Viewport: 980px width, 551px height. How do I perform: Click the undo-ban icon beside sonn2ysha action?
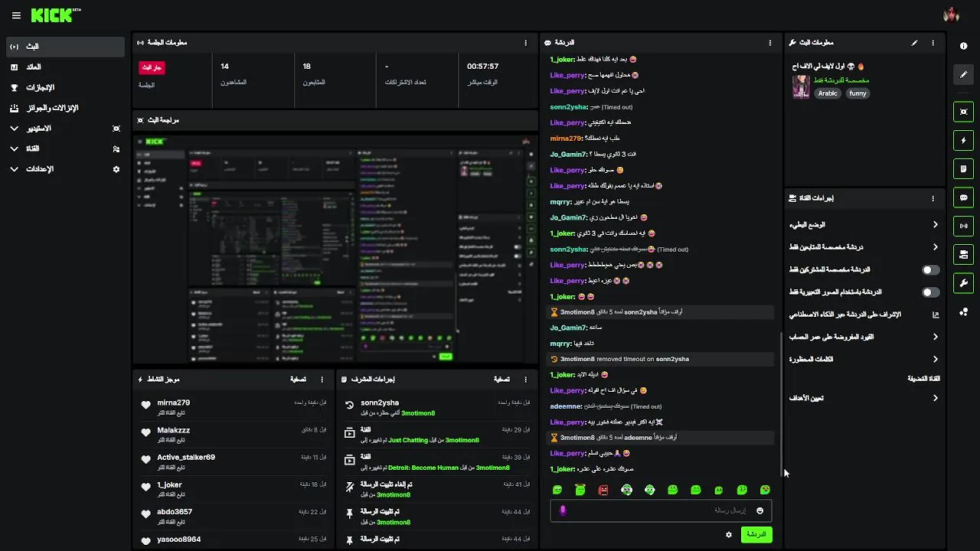click(x=349, y=406)
